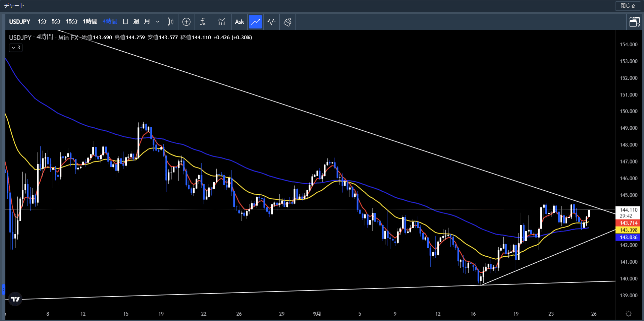
Task: Open the candlestick chart type selector
Action: pos(170,22)
